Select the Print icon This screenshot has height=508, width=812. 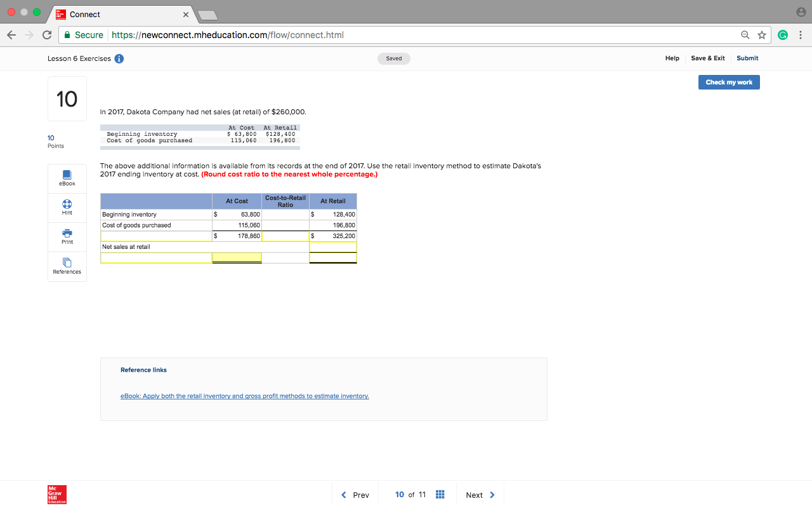(67, 237)
